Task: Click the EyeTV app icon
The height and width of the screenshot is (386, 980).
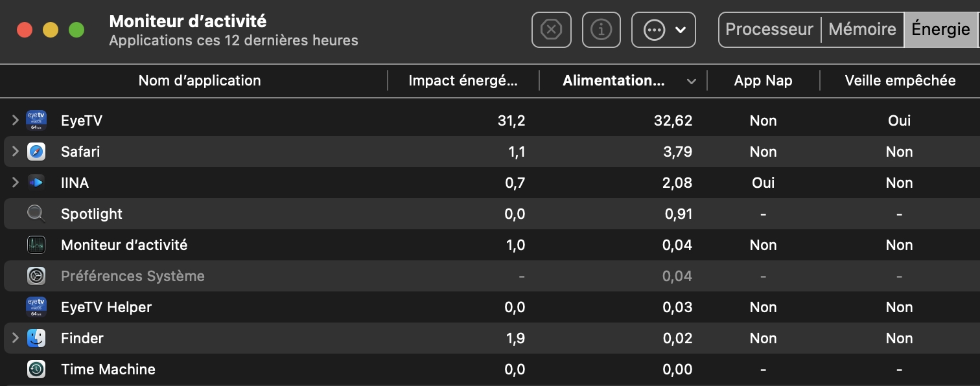Action: [x=36, y=120]
